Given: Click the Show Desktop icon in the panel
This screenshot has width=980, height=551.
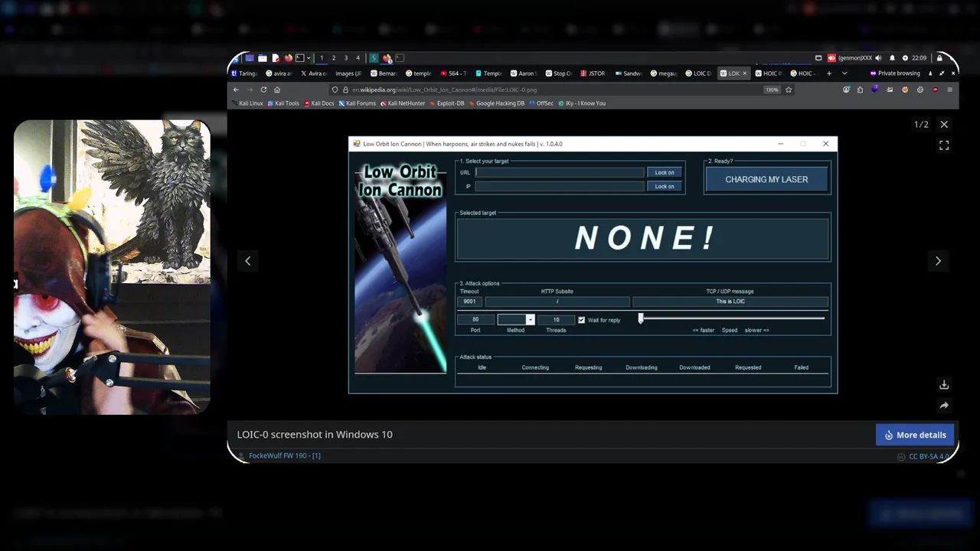Looking at the screenshot, I should (x=250, y=58).
